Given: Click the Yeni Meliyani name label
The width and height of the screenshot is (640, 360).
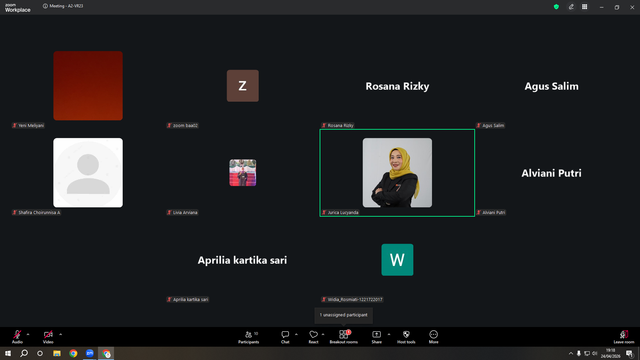Looking at the screenshot, I should 28,125.
